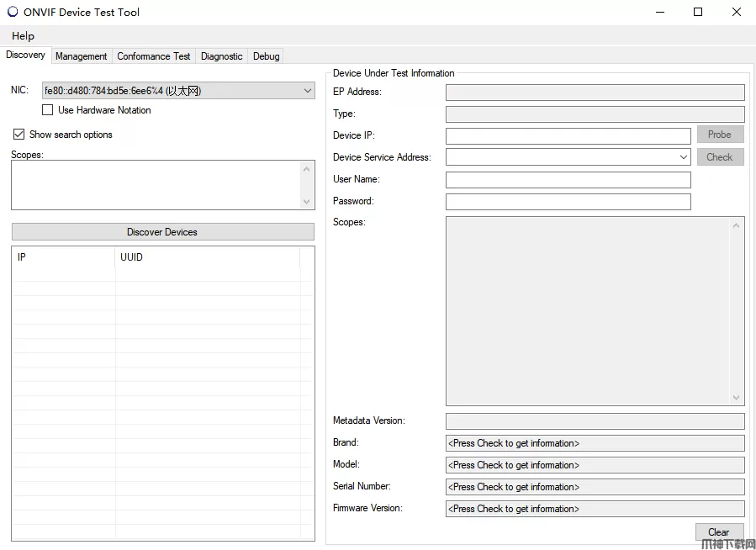Open the Conformance Test tab
This screenshot has width=756, height=550.
[x=154, y=56]
